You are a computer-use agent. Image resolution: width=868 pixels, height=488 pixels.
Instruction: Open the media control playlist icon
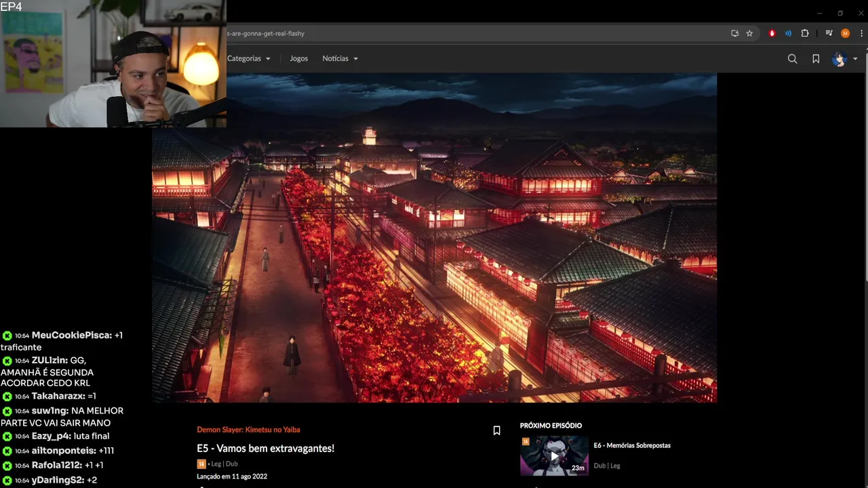click(x=829, y=33)
